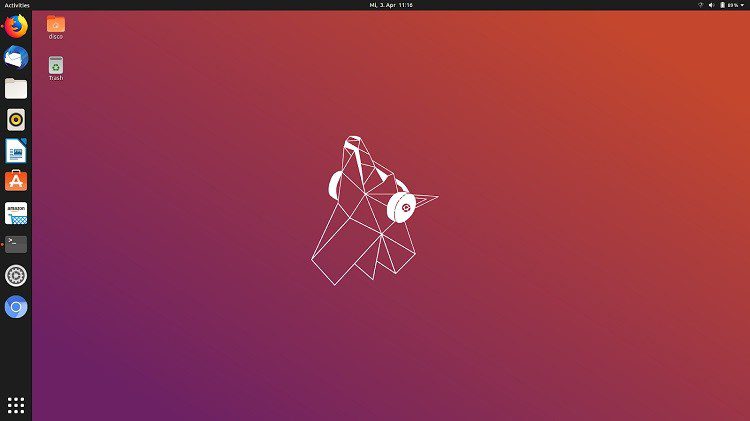Open the clock and calendar menu
The width and height of the screenshot is (750, 421).
[391, 5]
